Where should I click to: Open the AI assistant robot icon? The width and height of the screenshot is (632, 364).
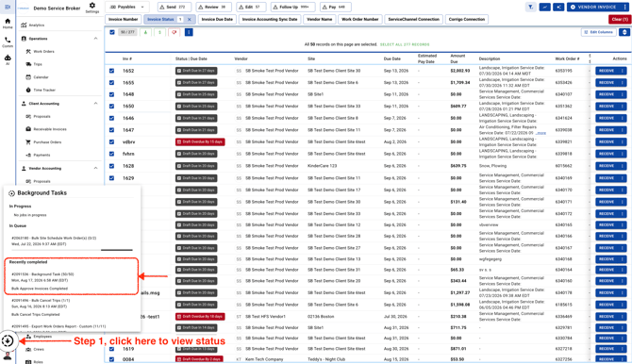click(x=8, y=59)
